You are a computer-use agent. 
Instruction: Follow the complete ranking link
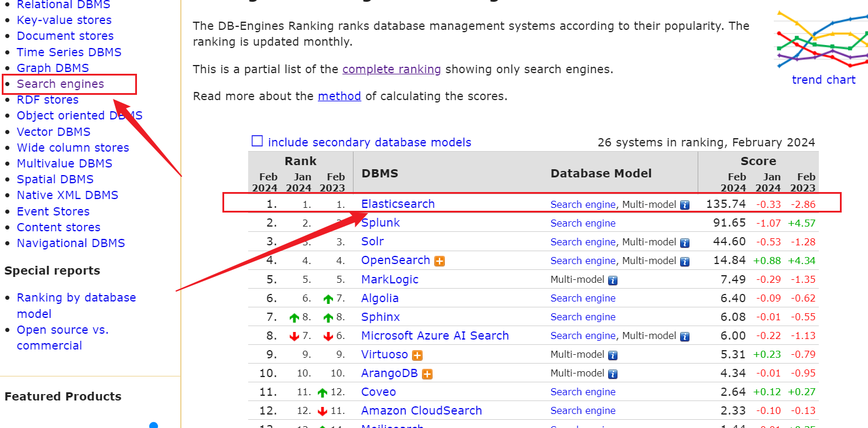(x=392, y=69)
